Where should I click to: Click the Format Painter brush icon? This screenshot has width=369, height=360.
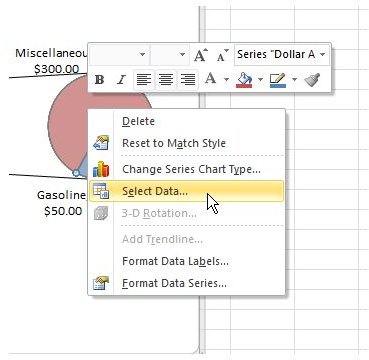click(312, 80)
